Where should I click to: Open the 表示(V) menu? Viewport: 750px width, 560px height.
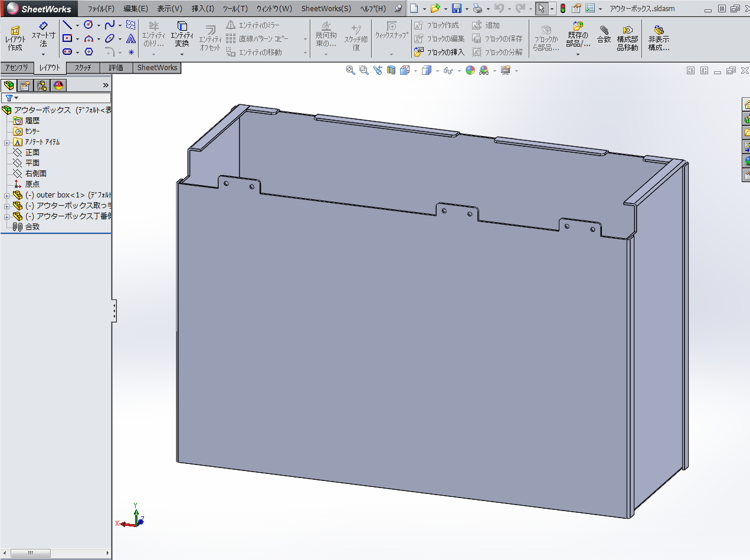click(x=170, y=9)
